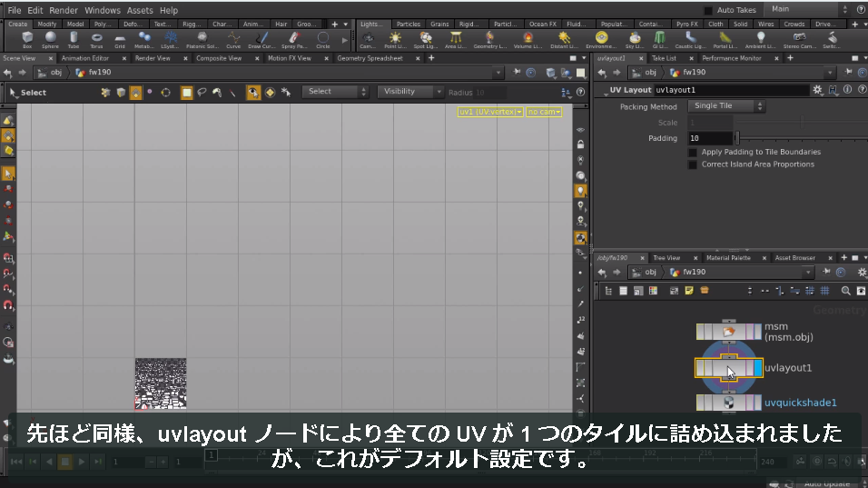This screenshot has height=488, width=868.
Task: Add an Area Light from shelf
Action: (456, 39)
